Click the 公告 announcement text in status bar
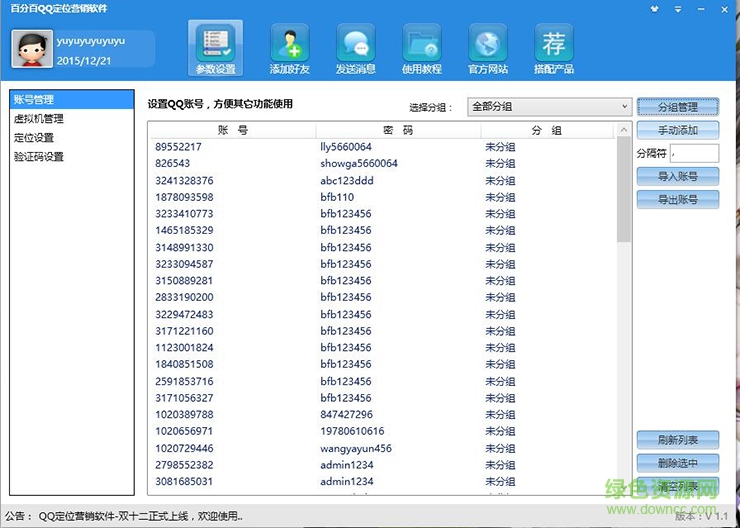 pyautogui.click(x=124, y=516)
